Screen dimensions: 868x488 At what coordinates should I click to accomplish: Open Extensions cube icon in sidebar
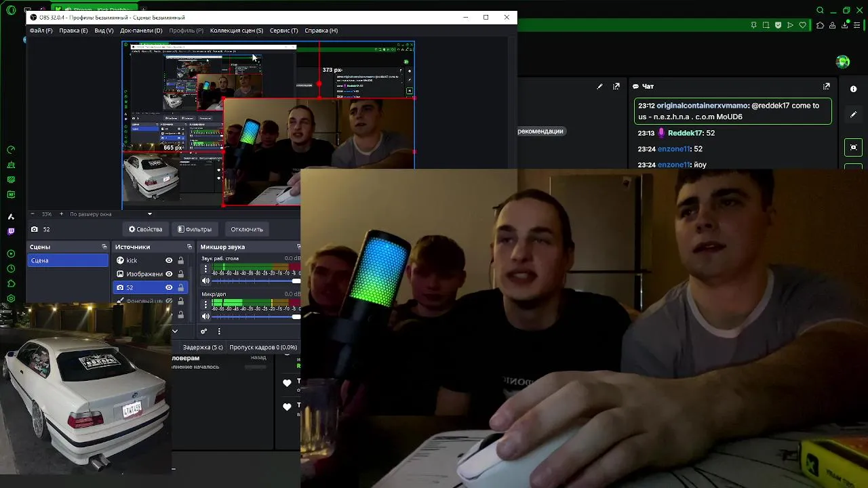pos(11,283)
